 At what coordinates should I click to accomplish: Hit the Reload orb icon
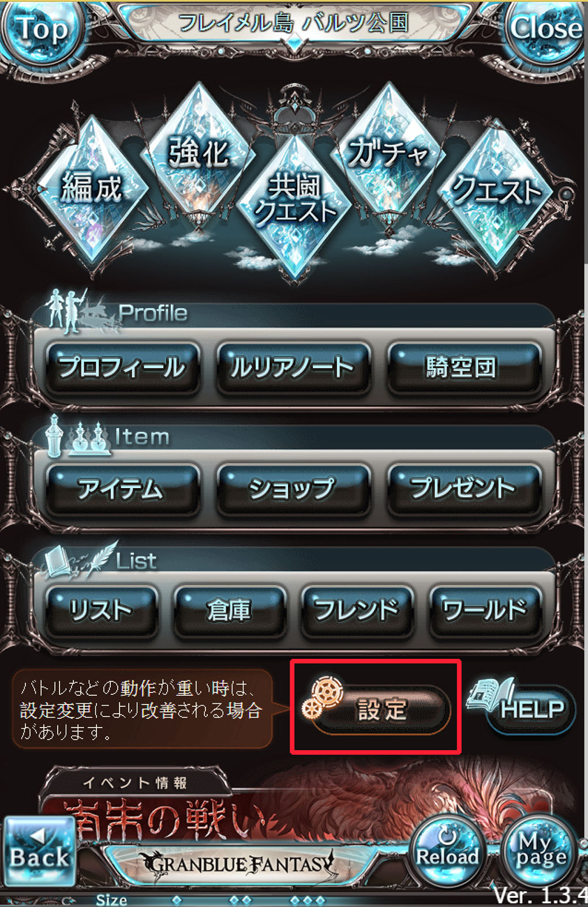coord(447,850)
